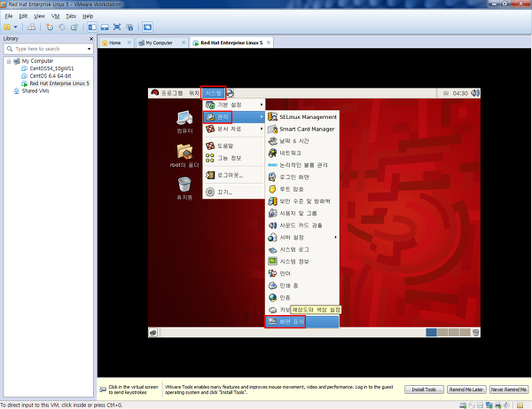Viewport: 532px width, 409px height.
Task: Open SELinux Management
Action: click(x=302, y=117)
